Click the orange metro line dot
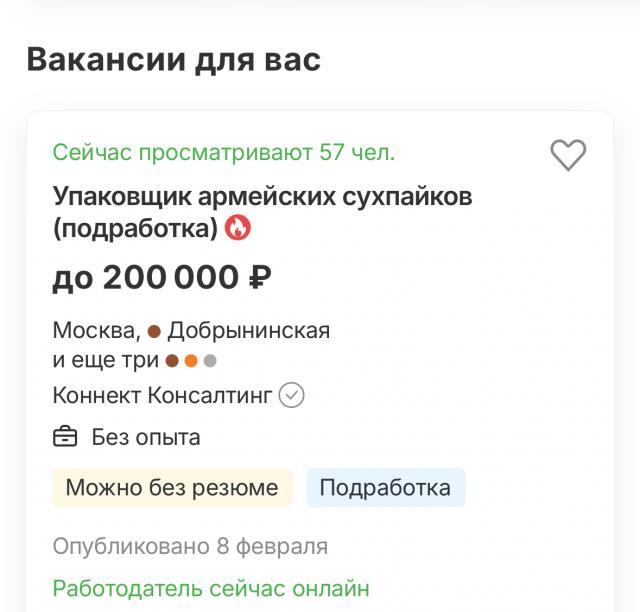640x612 pixels. click(191, 361)
